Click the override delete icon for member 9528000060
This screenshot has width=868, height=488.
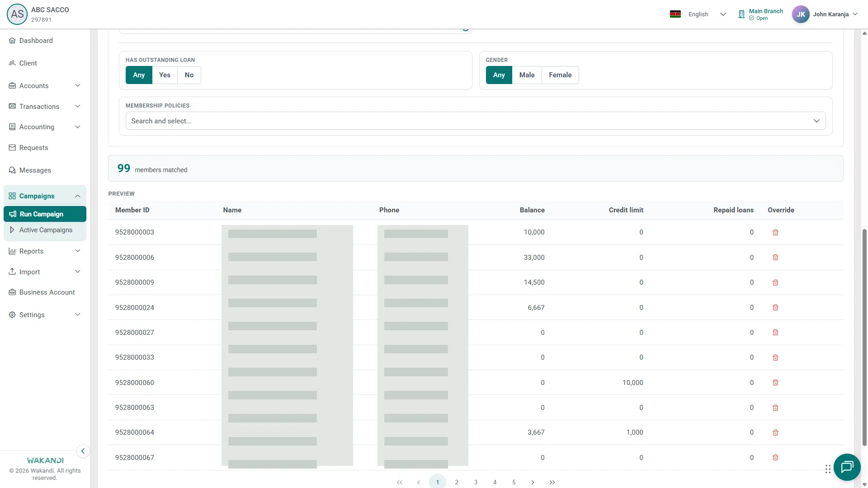click(775, 383)
